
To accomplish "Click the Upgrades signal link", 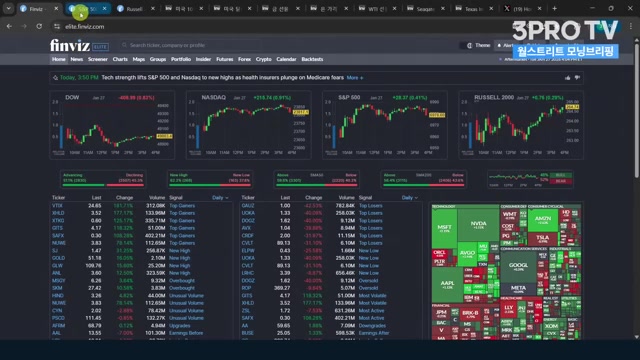I will point(180,325).
